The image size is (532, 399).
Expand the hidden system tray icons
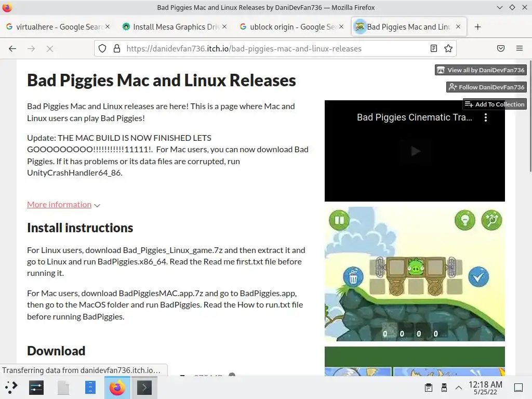(458, 388)
